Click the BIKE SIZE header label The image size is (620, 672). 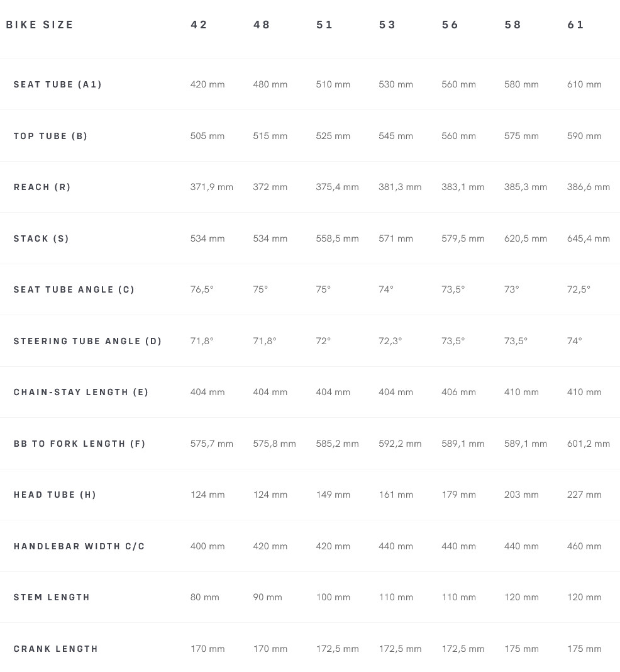(x=40, y=25)
